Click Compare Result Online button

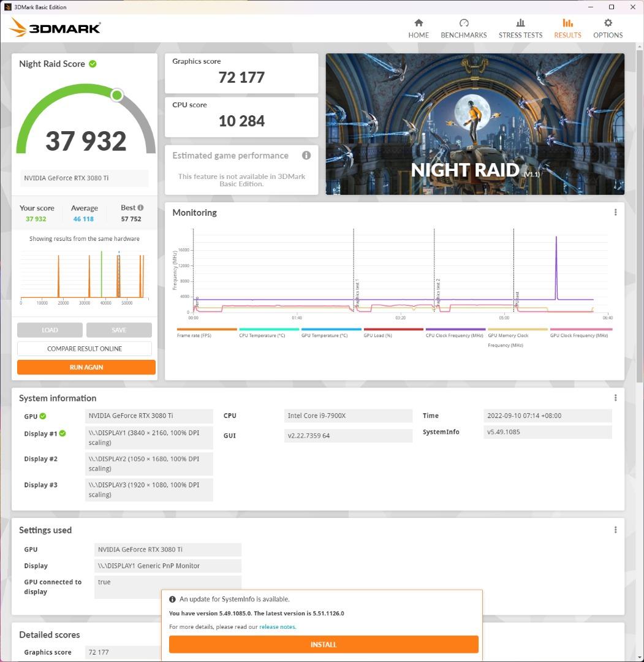tap(85, 349)
